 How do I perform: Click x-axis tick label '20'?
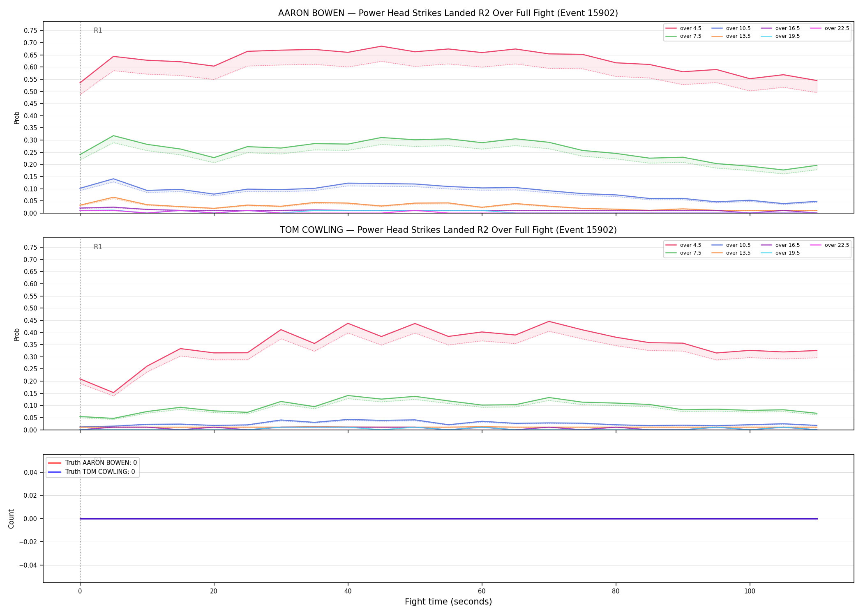[214, 591]
